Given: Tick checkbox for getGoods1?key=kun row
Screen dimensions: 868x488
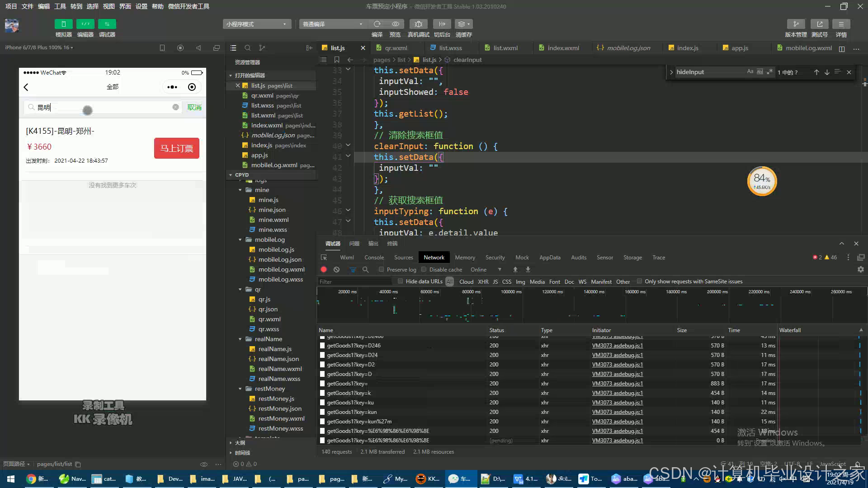Looking at the screenshot, I should (x=322, y=412).
